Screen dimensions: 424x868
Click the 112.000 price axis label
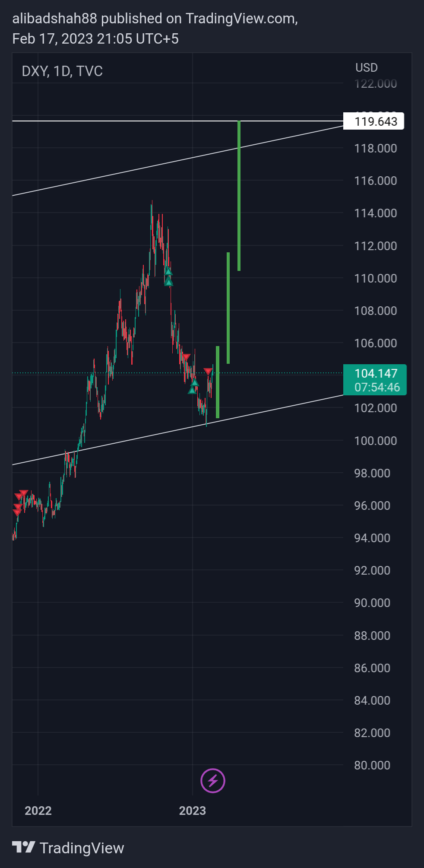(x=376, y=246)
